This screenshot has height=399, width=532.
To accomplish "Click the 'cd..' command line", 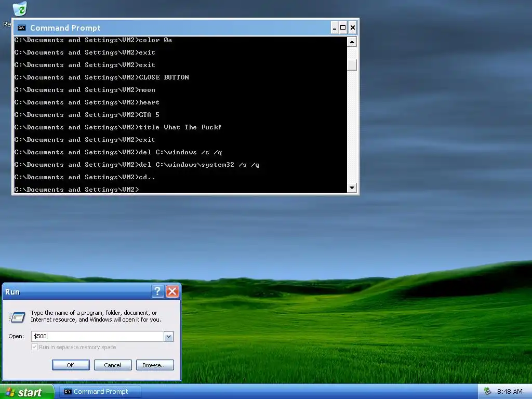I will click(85, 177).
